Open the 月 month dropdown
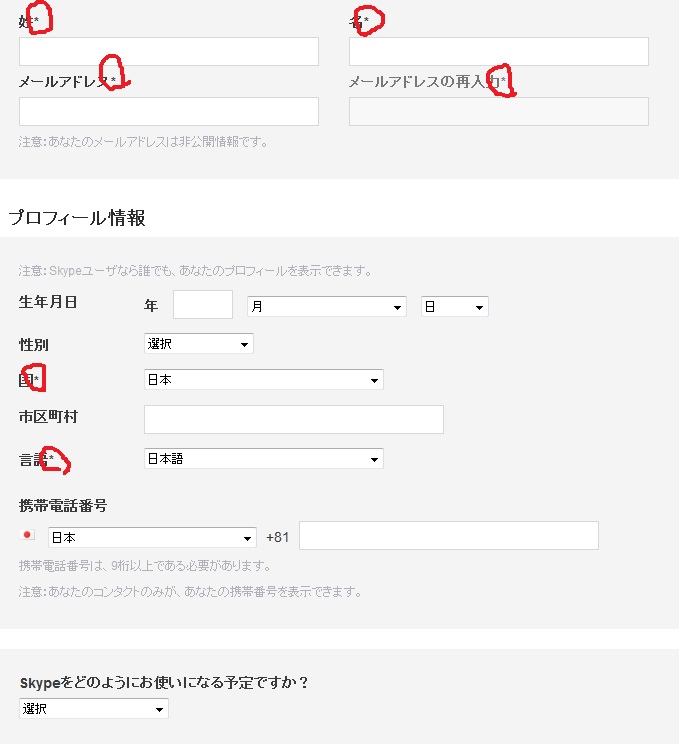Screen dimensions: 680x753 pos(327,306)
